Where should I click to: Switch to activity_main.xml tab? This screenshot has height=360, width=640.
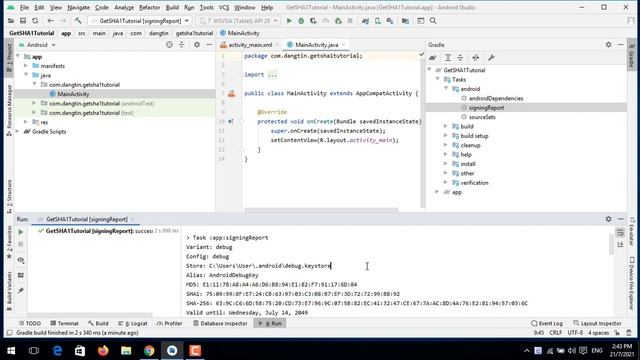tap(250, 45)
